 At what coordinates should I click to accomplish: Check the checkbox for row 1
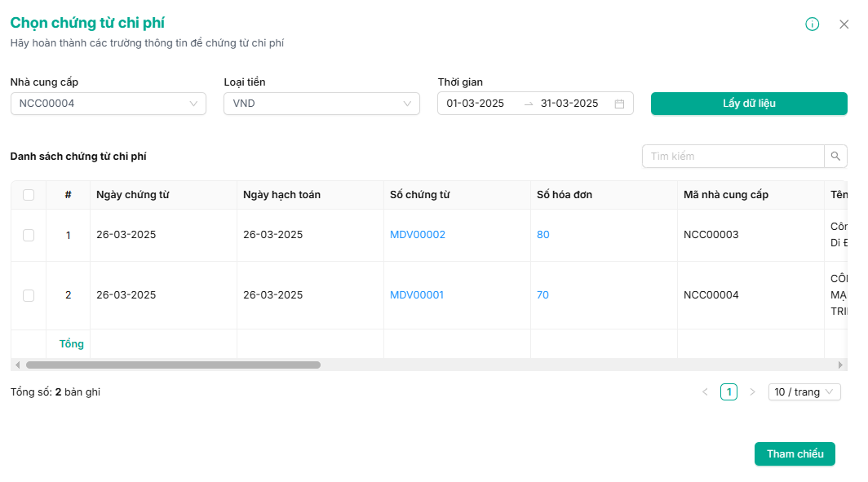pyautogui.click(x=29, y=235)
